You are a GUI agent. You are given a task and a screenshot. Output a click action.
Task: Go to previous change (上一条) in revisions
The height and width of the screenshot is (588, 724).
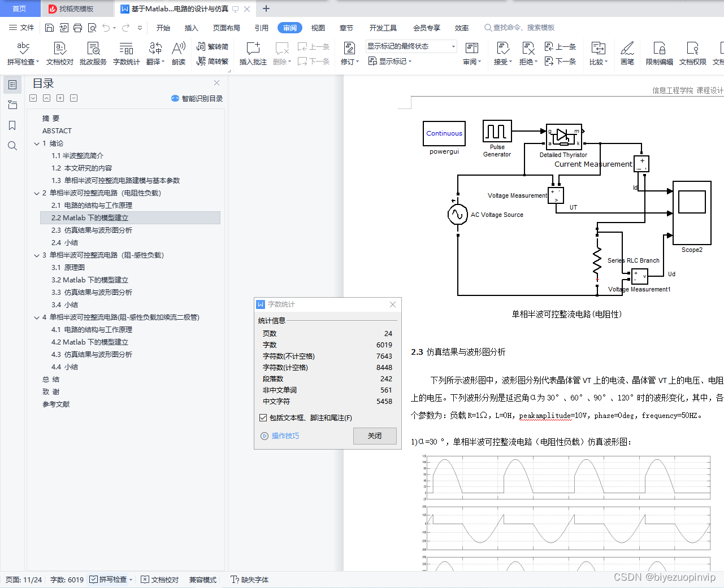pyautogui.click(x=561, y=46)
